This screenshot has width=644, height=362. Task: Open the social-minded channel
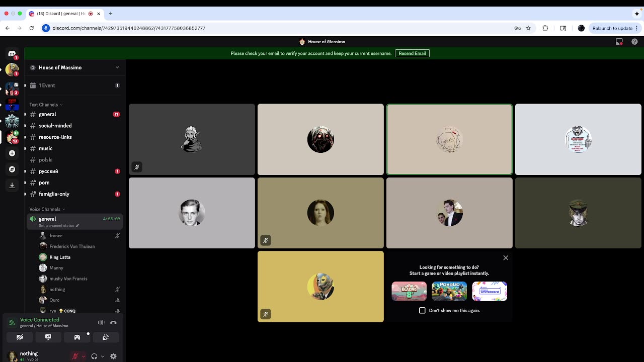74,126
